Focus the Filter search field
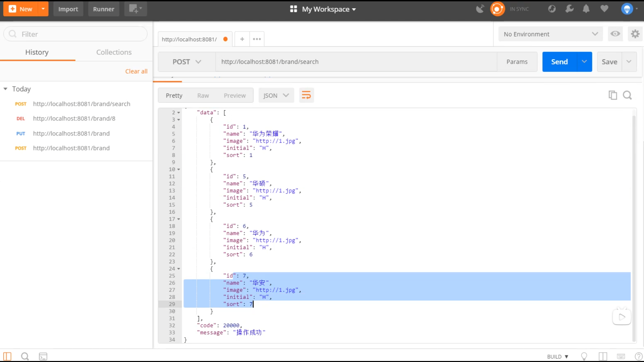 (75, 34)
